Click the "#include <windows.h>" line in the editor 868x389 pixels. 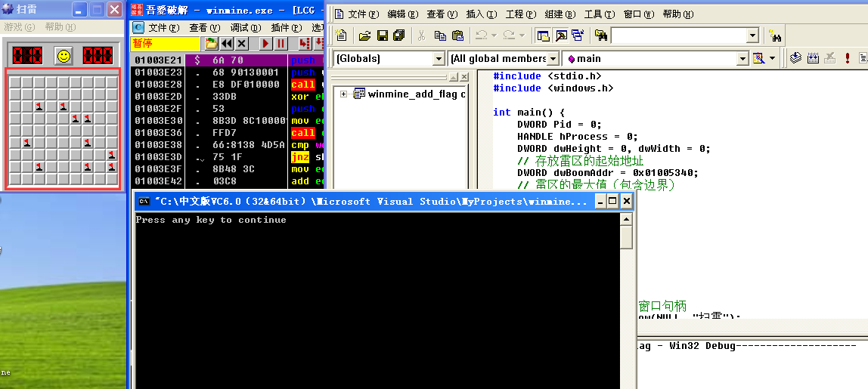click(553, 88)
